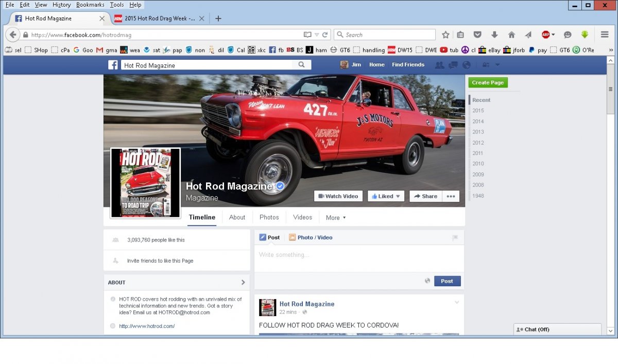Open the post options chevron on Hot Rod post

click(457, 302)
